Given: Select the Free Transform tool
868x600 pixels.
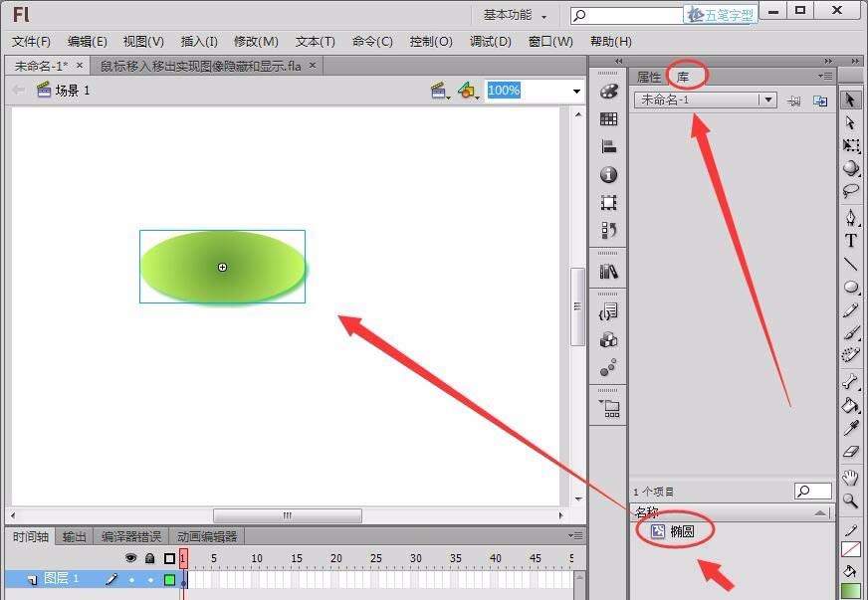Looking at the screenshot, I should (851, 145).
